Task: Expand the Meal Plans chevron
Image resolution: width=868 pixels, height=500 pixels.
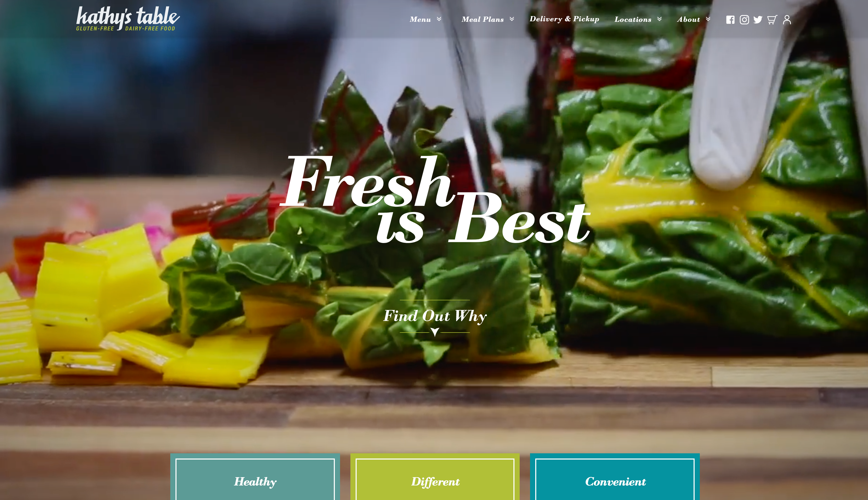Action: tap(512, 19)
